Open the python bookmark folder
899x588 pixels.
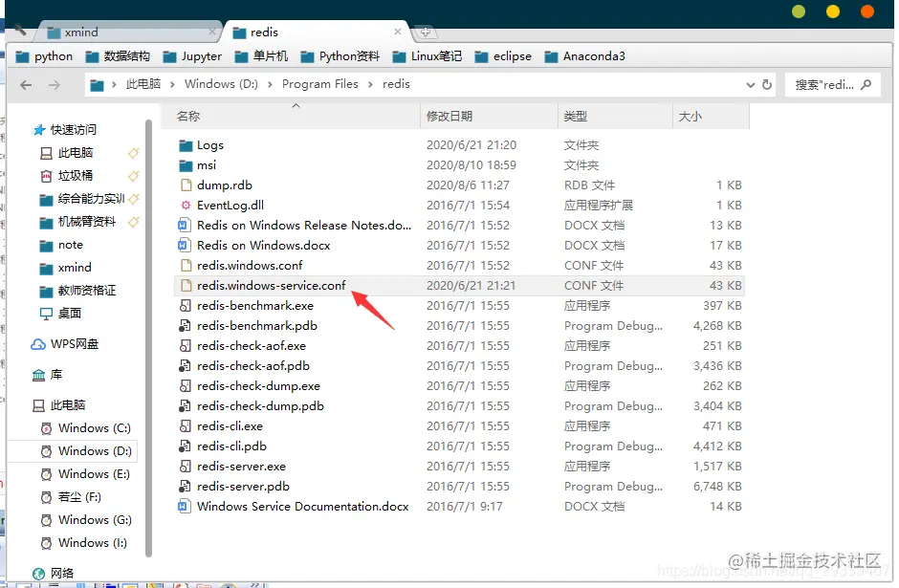pyautogui.click(x=44, y=56)
